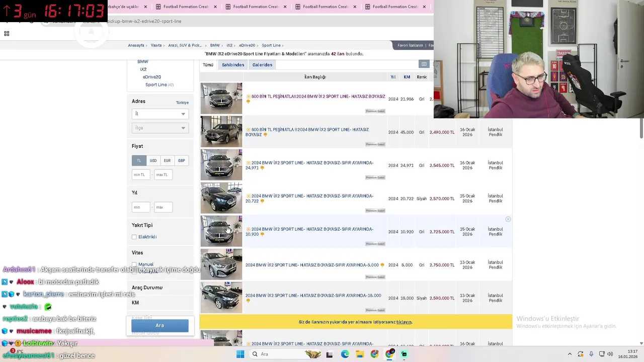Viewport: 644px width, 362px height.
Task: Open thumbnail of the 8.000 km listing
Action: coord(221,264)
